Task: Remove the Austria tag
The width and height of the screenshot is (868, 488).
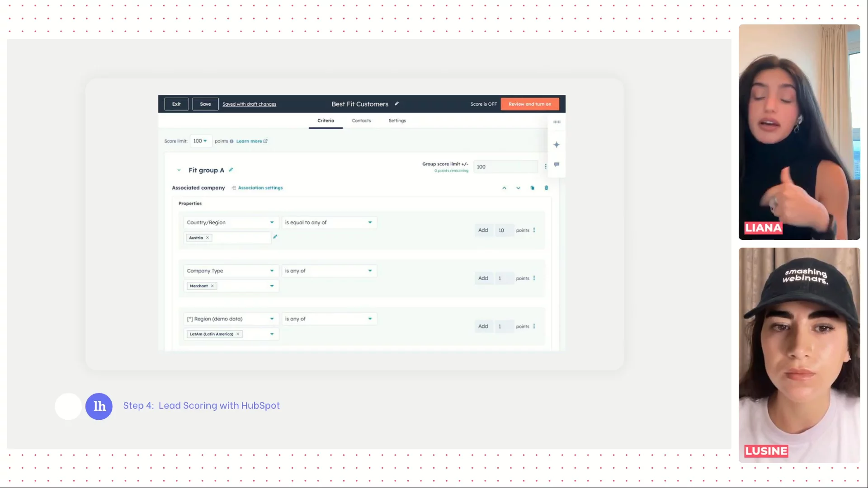Action: [x=208, y=238]
